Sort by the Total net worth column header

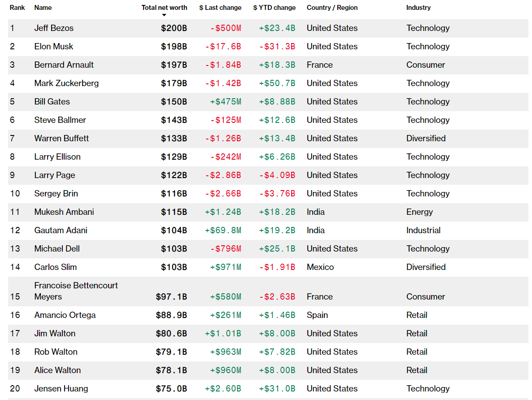pos(164,8)
